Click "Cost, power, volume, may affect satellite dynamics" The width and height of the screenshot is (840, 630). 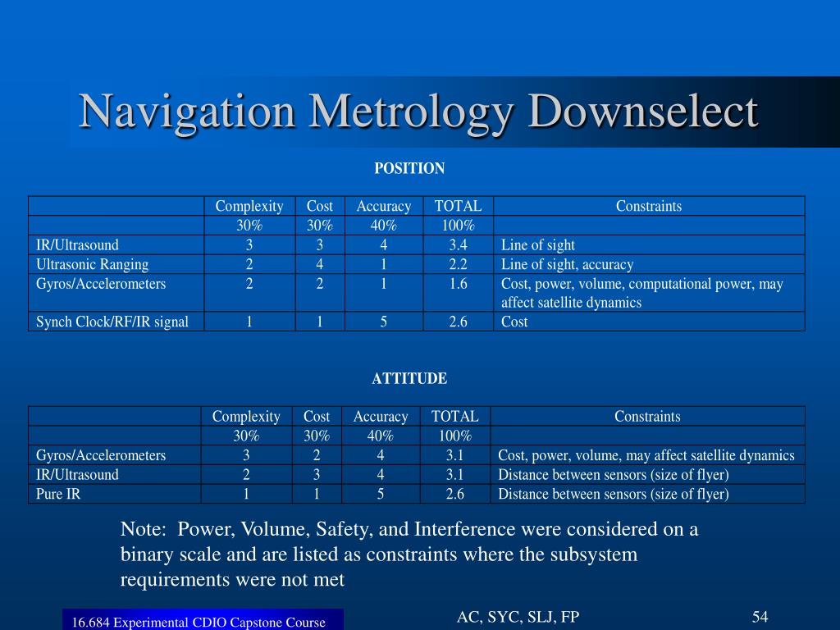click(x=646, y=455)
